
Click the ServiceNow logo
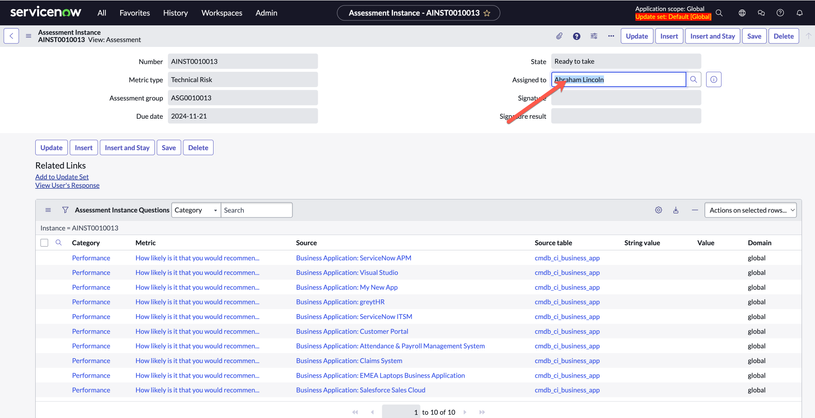click(x=47, y=12)
